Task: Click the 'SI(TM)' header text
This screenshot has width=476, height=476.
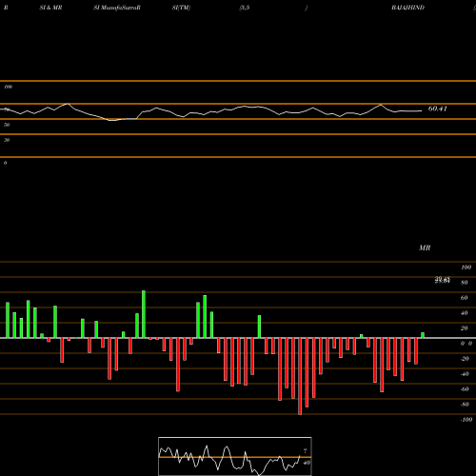Action: click(181, 8)
